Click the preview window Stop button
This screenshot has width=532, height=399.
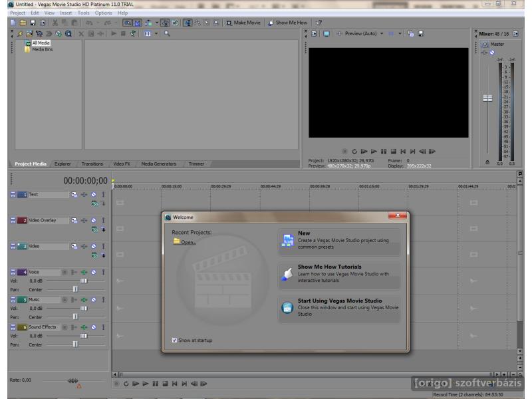click(393, 152)
